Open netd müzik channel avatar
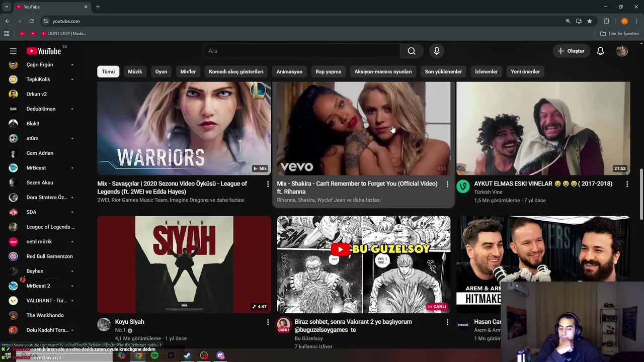 tap(14, 241)
